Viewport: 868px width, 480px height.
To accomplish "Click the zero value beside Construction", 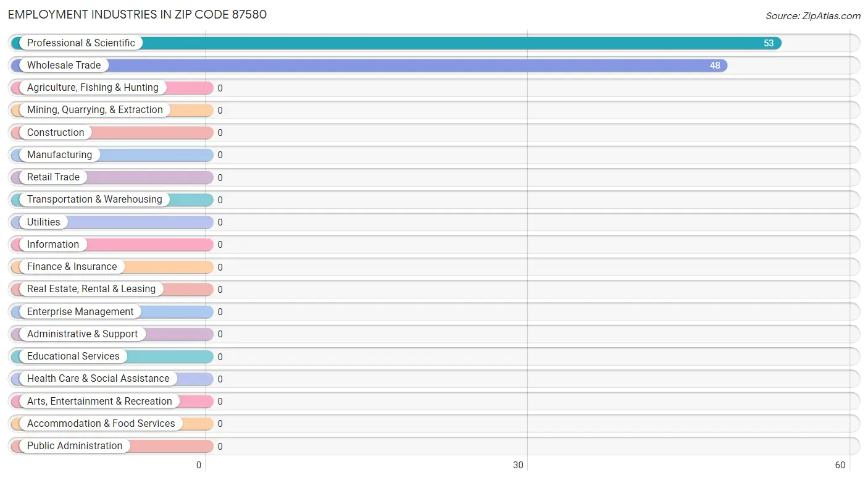I will coord(220,133).
